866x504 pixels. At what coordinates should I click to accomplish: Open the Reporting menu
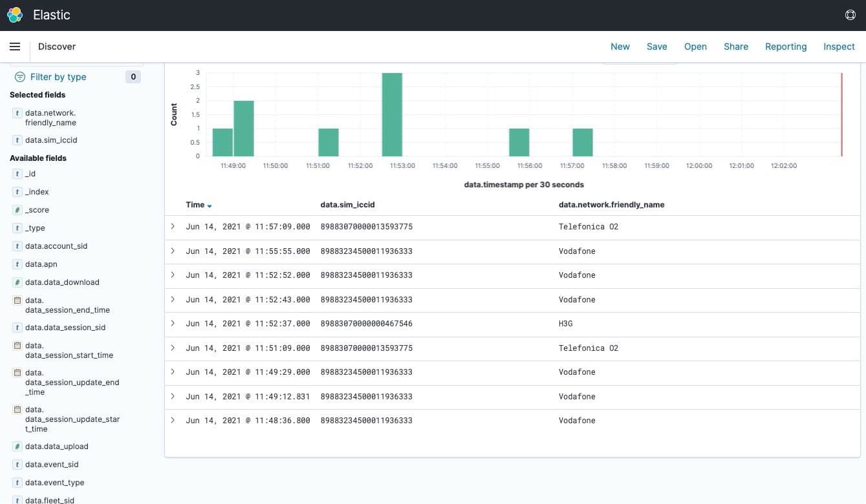[x=785, y=47]
